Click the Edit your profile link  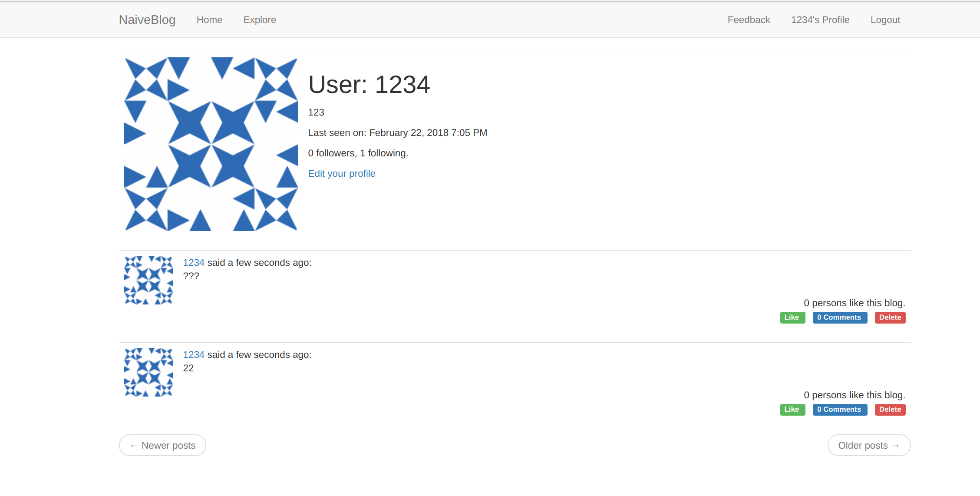(x=341, y=173)
